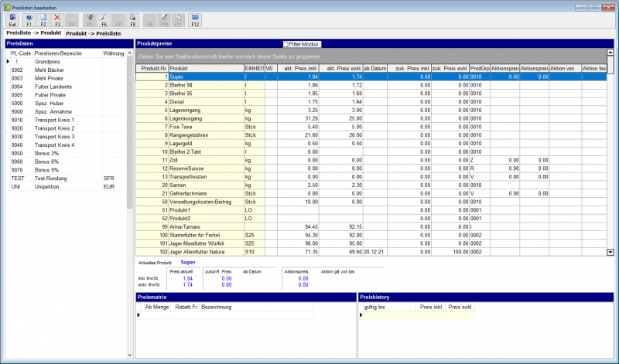Click Preislisten panel scroll down arrow
Viewport: 619px width, 364px height.
tap(130, 355)
